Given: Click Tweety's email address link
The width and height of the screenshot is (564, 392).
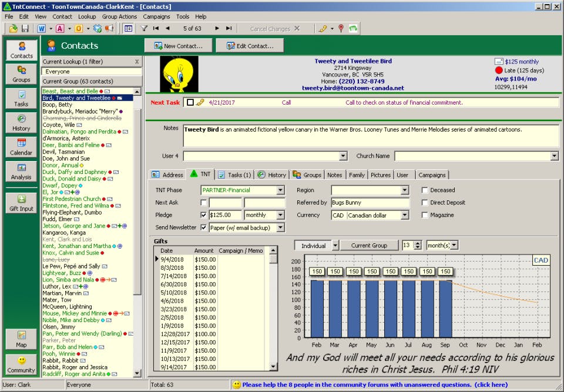Looking at the screenshot, I should pos(353,88).
